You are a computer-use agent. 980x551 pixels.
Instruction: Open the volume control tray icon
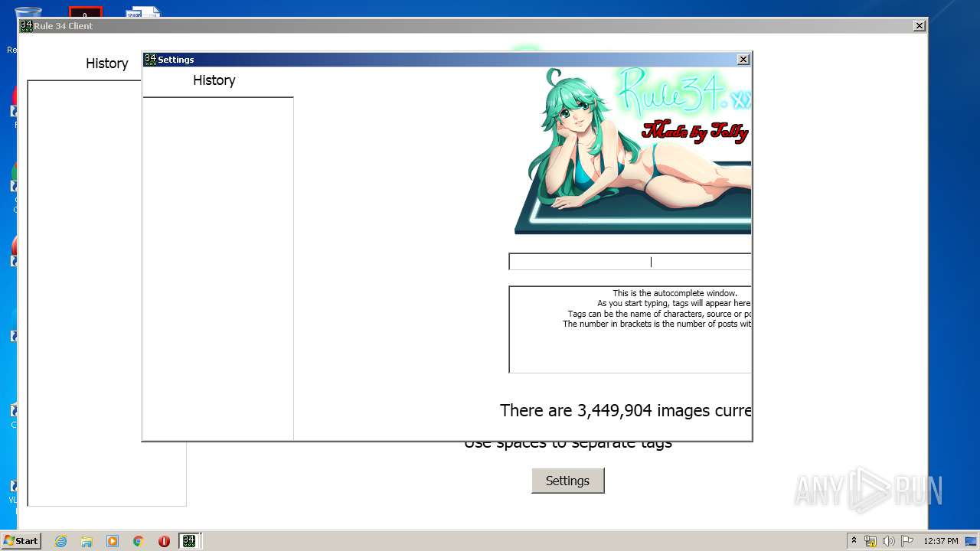(889, 541)
